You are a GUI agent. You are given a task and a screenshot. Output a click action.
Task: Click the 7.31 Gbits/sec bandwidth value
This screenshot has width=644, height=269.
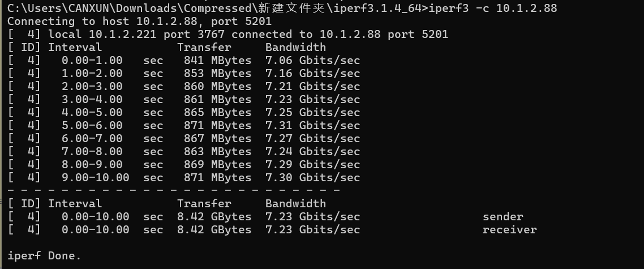click(312, 126)
